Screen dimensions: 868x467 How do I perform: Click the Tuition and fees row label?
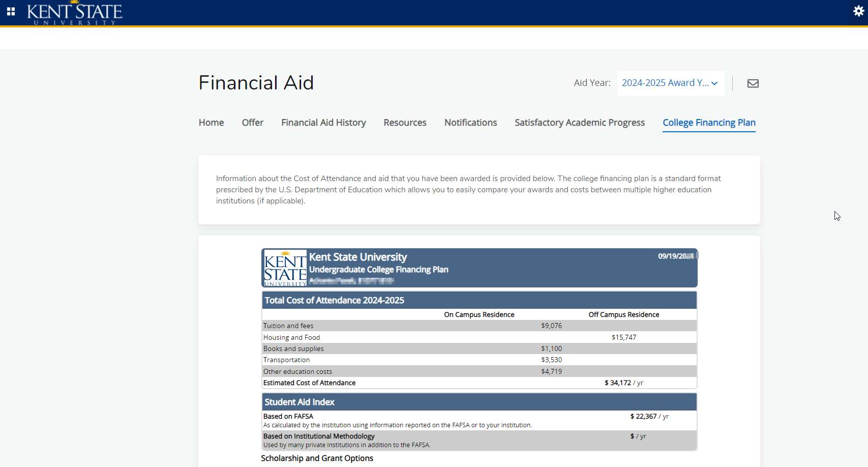(288, 326)
